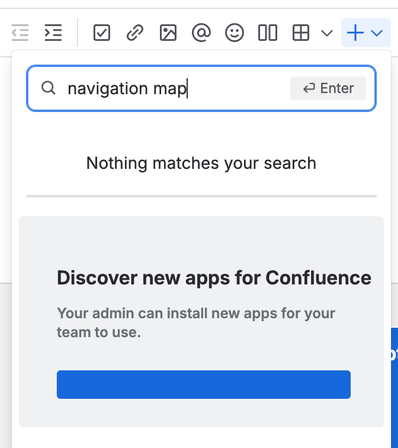Click the link icon in toolbar
The height and width of the screenshot is (448, 398).
click(135, 33)
